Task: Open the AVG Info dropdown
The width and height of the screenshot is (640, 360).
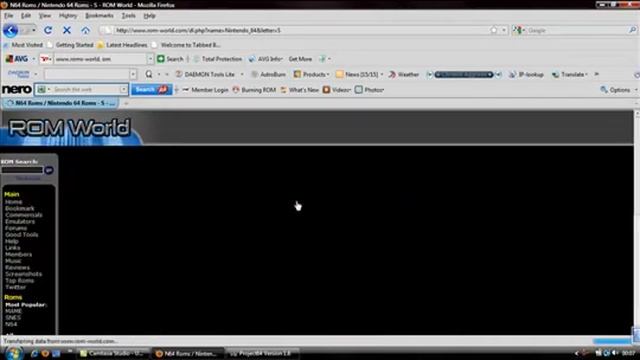Action: tap(266, 59)
